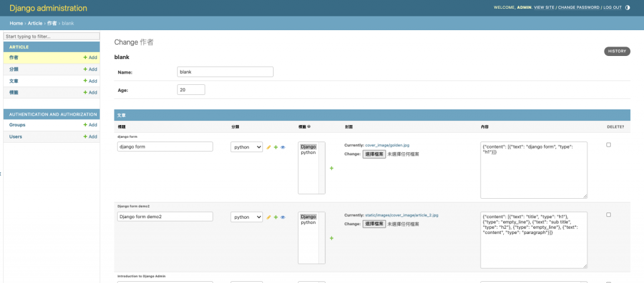Select python in the Django form demo2 tag list
This screenshot has height=283, width=644.
point(308,222)
